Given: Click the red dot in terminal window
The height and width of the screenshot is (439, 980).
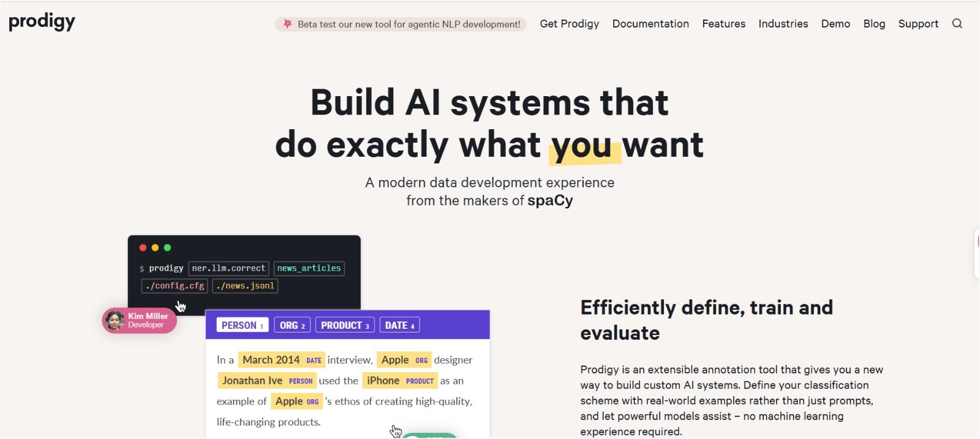Looking at the screenshot, I should [143, 248].
